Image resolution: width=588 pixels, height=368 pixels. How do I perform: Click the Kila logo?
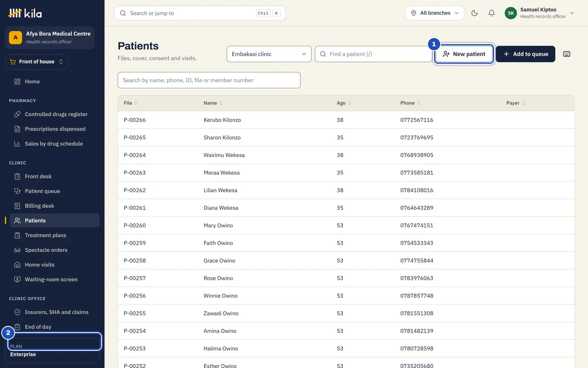click(x=25, y=13)
